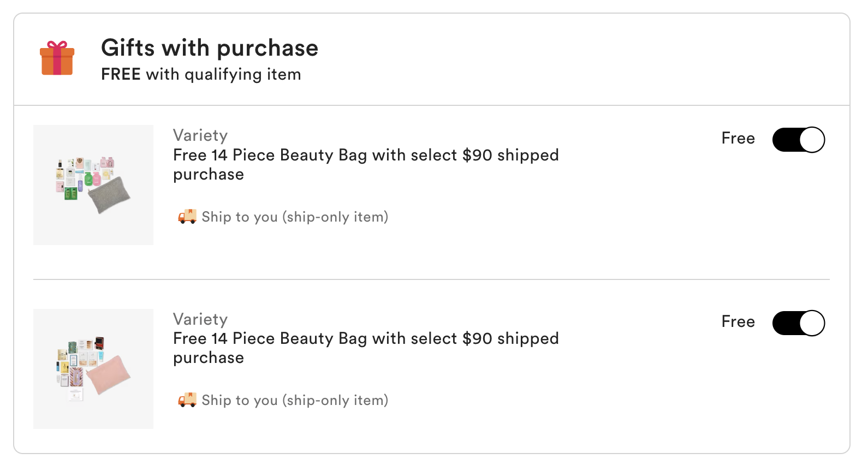This screenshot has height=465, width=868.
Task: Click the truck icon under the pink bag gift
Action: click(187, 400)
